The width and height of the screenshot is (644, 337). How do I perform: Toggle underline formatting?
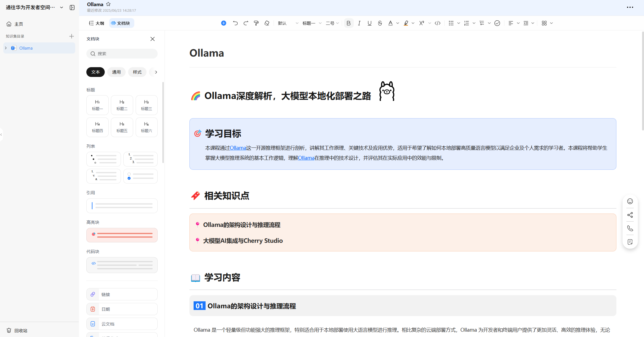click(x=369, y=23)
